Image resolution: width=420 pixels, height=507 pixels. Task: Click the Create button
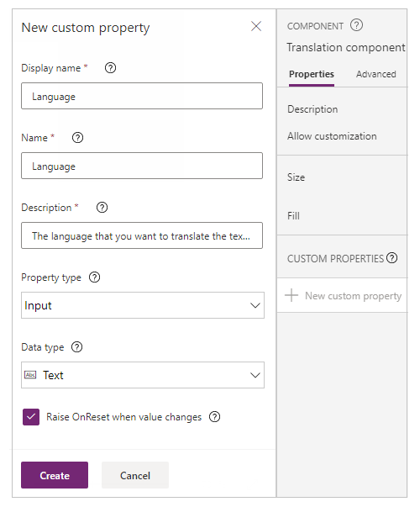(x=55, y=475)
